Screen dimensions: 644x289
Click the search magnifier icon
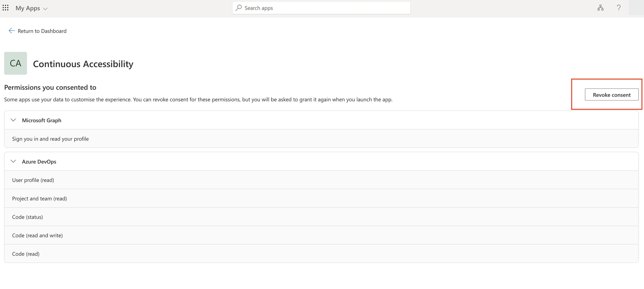(x=239, y=8)
